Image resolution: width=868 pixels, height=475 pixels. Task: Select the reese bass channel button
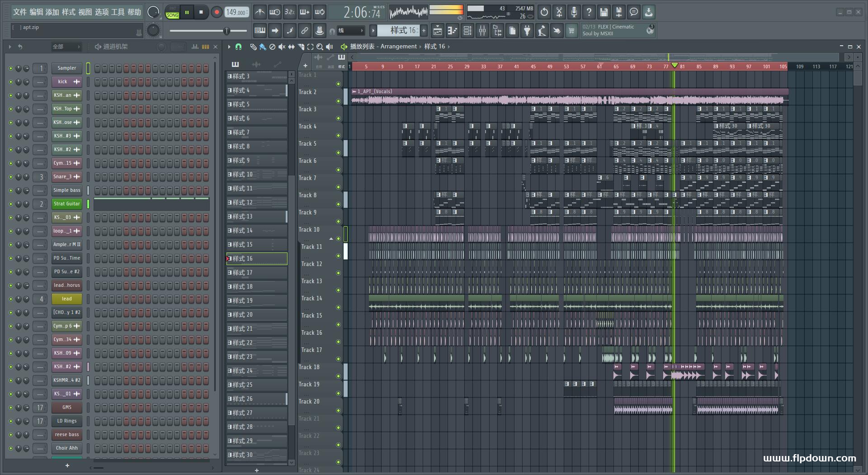(x=66, y=435)
